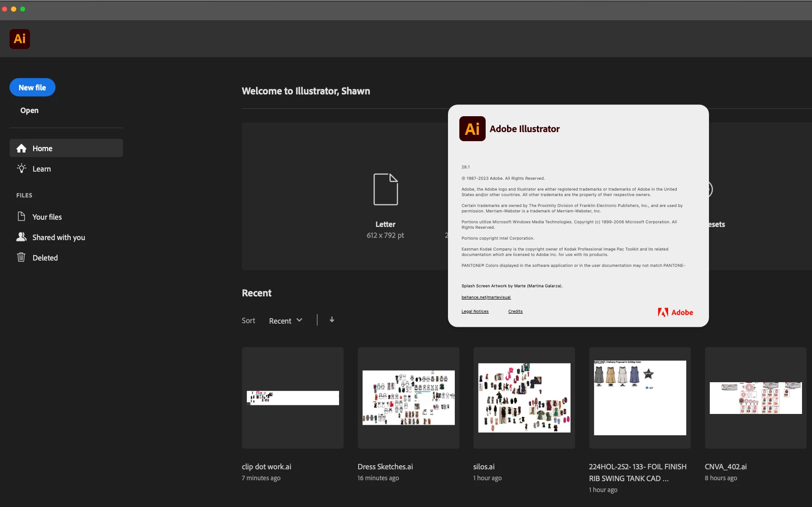Screen dimensions: 812x507
Task: Click '612 x 792 pt' preset dimensions
Action: pyautogui.click(x=385, y=235)
